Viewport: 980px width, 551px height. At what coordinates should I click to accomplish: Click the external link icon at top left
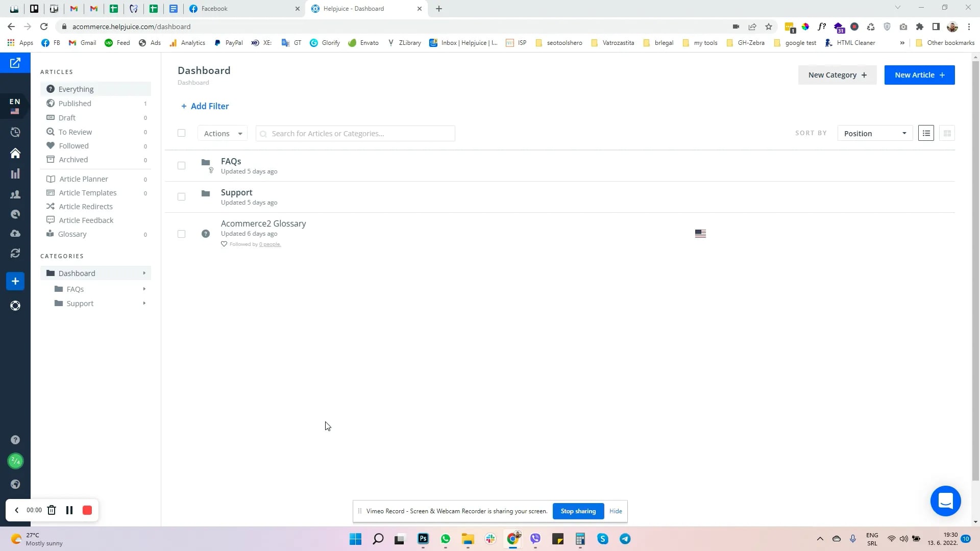pyautogui.click(x=15, y=63)
